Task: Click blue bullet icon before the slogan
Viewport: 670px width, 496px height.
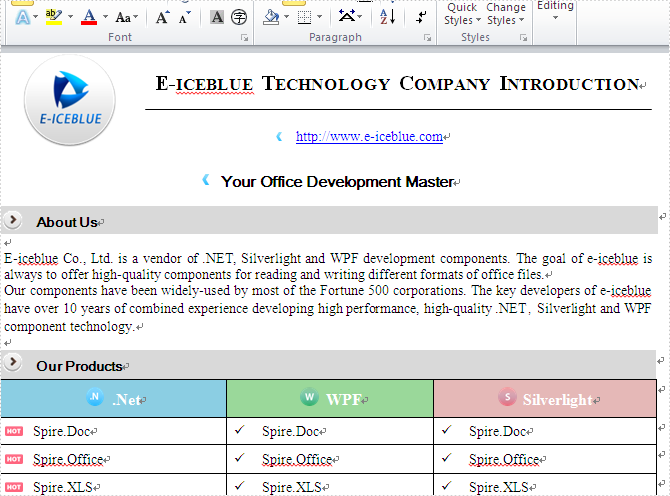Action: pyautogui.click(x=206, y=179)
